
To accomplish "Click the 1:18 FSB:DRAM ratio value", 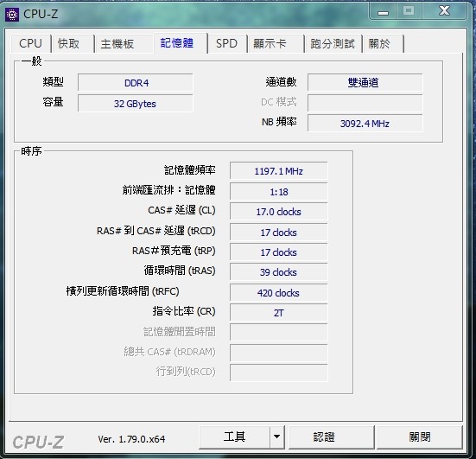I will (279, 191).
